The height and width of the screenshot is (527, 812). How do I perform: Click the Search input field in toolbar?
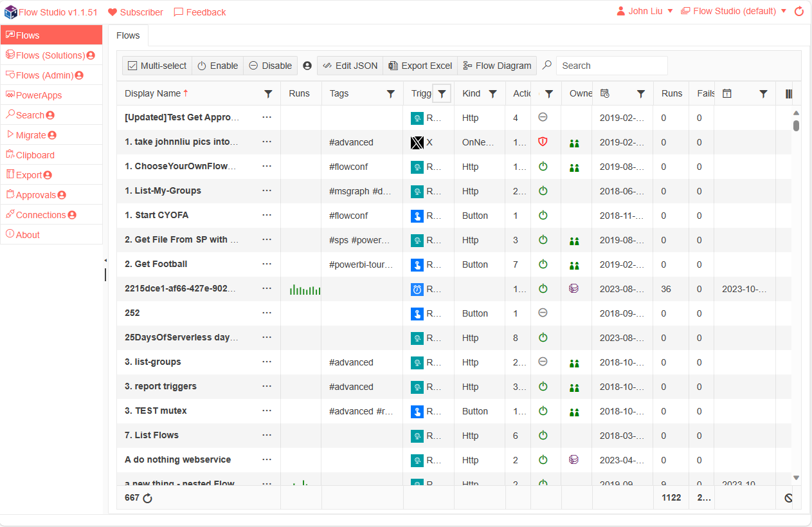pyautogui.click(x=611, y=66)
